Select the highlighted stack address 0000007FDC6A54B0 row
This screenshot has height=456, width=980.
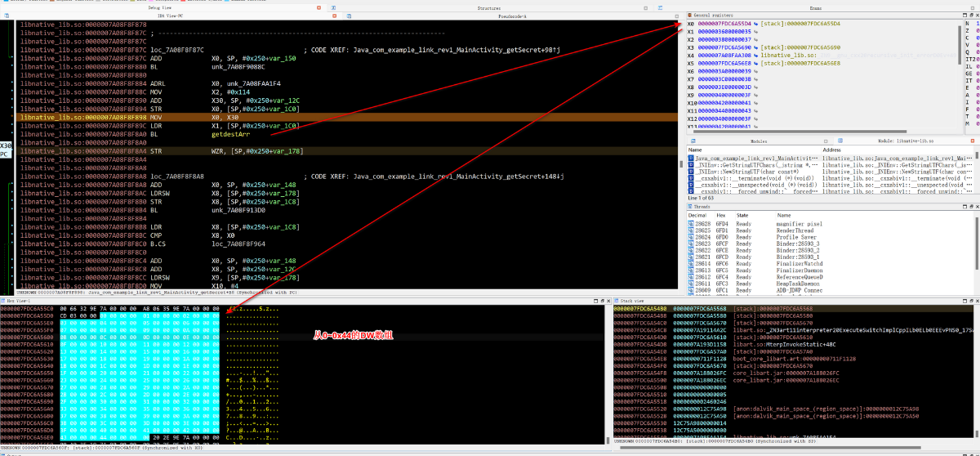coord(792,310)
